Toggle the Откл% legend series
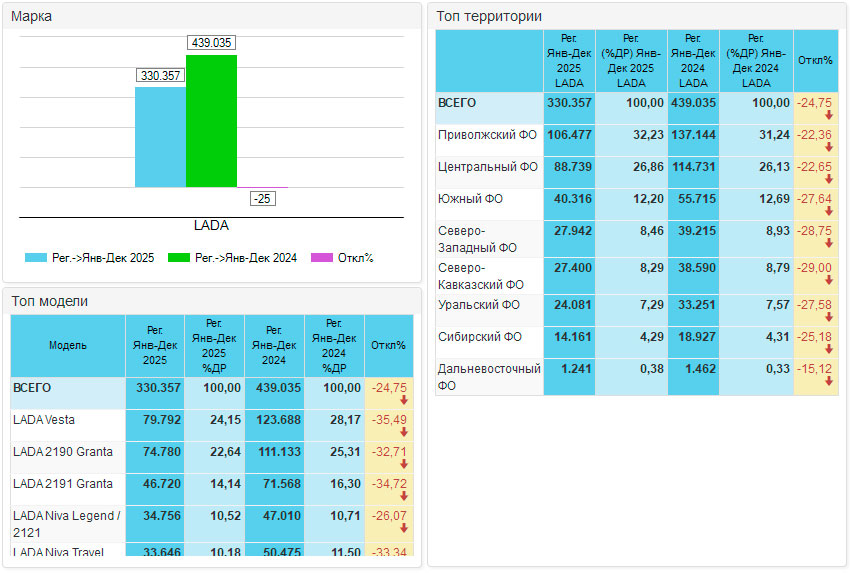 tap(342, 258)
